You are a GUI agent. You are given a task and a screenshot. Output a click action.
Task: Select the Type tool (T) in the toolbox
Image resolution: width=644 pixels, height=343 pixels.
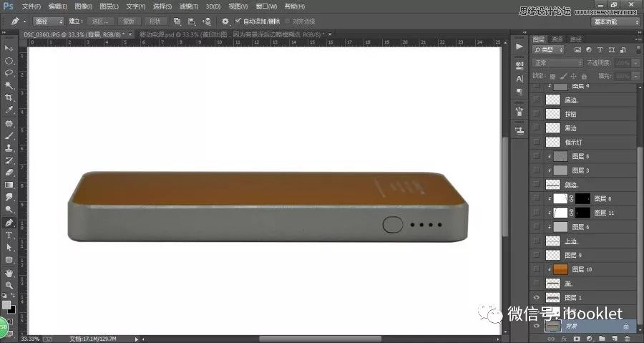click(x=9, y=235)
